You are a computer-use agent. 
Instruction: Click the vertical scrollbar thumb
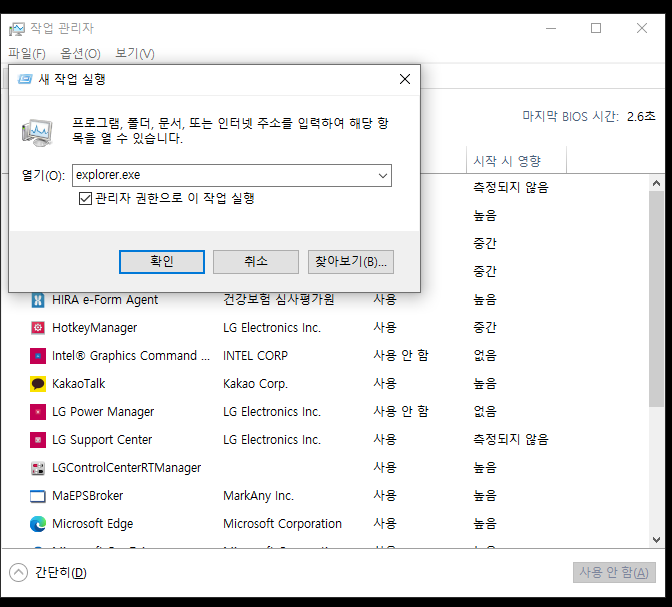click(656, 299)
